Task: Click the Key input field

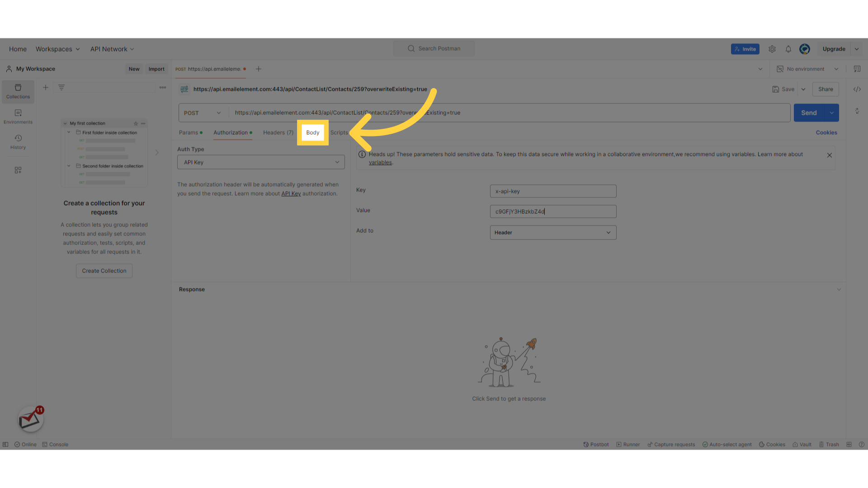Action: (x=553, y=191)
